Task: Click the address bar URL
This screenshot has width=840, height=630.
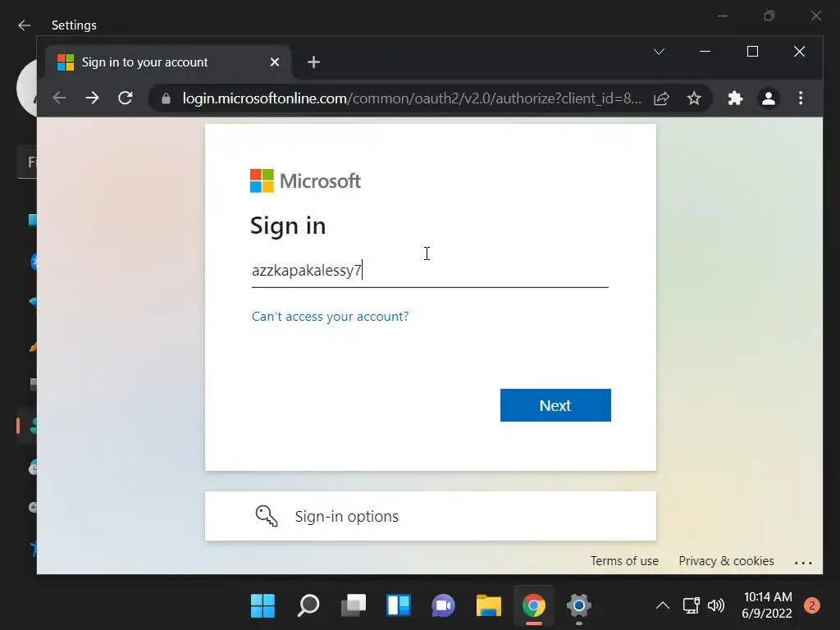Action: tap(412, 98)
